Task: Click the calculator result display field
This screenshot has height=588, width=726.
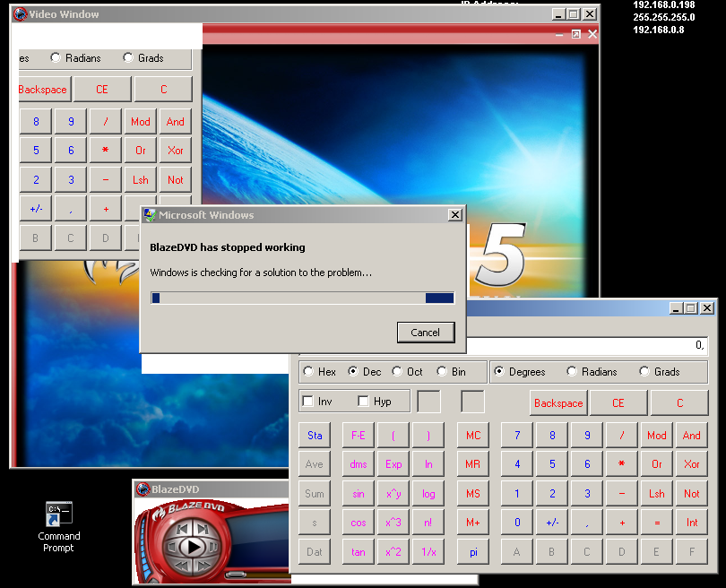Action: 502,345
